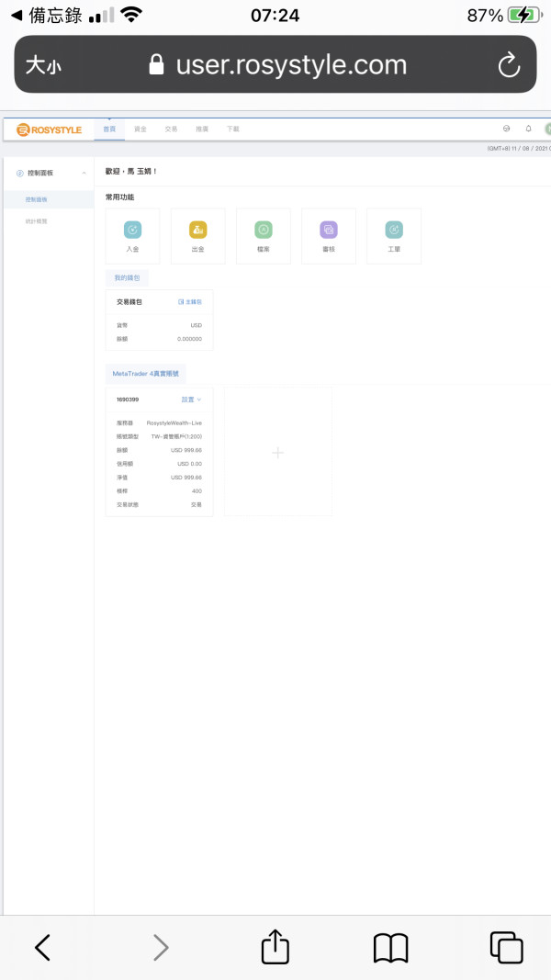Select 控制面板 sidebar subitem
The image size is (551, 980).
[49, 199]
